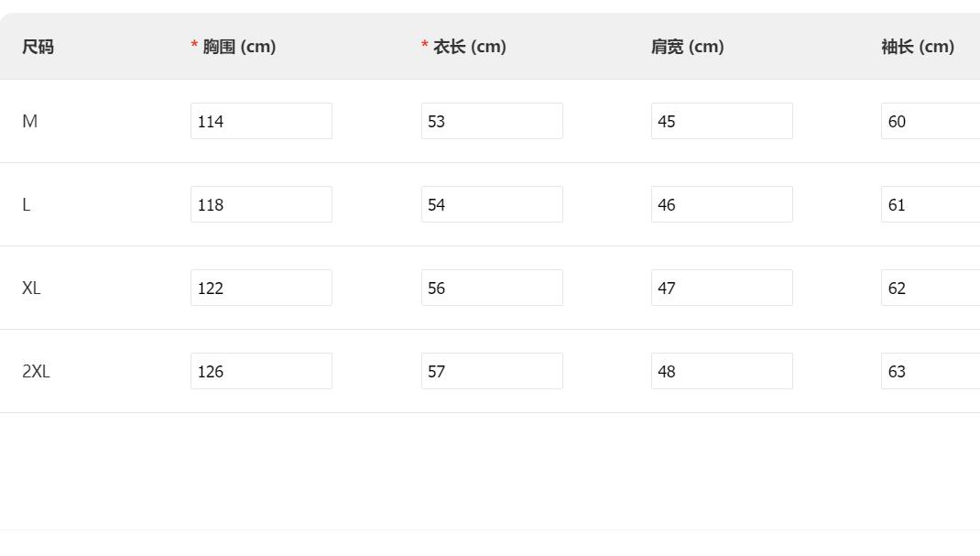
Task: Click the L row chest field showing 118
Action: pyautogui.click(x=261, y=204)
